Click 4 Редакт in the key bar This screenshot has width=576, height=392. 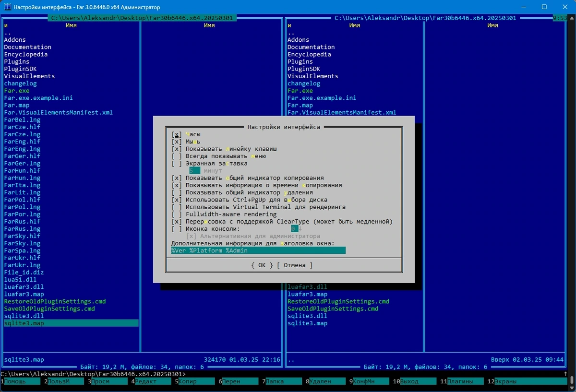[x=151, y=381]
